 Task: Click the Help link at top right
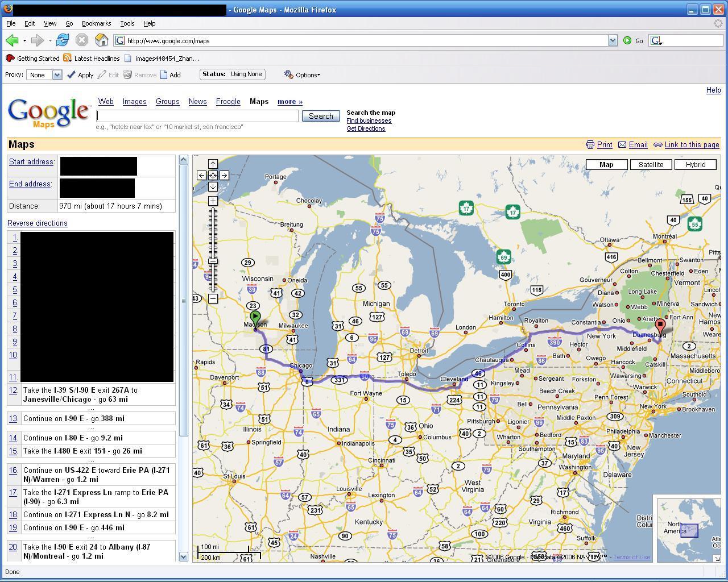pyautogui.click(x=713, y=90)
